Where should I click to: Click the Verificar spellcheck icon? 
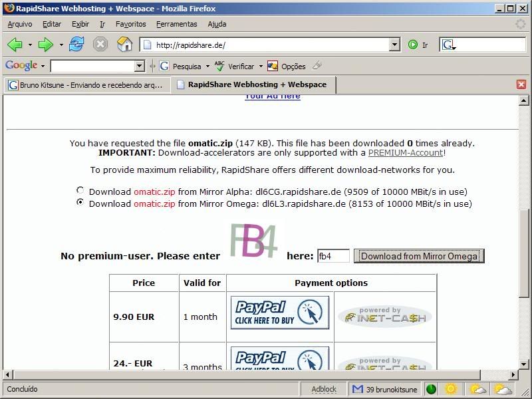point(219,66)
